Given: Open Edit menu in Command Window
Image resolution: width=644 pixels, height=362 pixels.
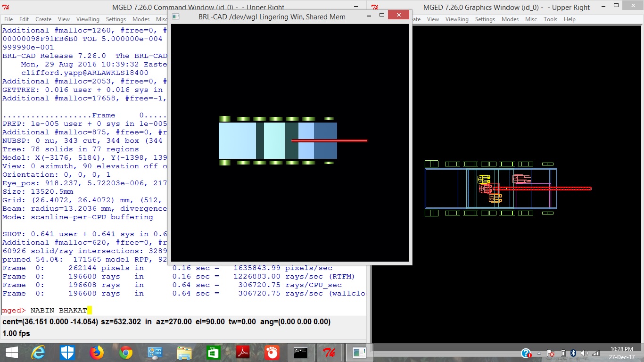Looking at the screenshot, I should click(x=24, y=19).
